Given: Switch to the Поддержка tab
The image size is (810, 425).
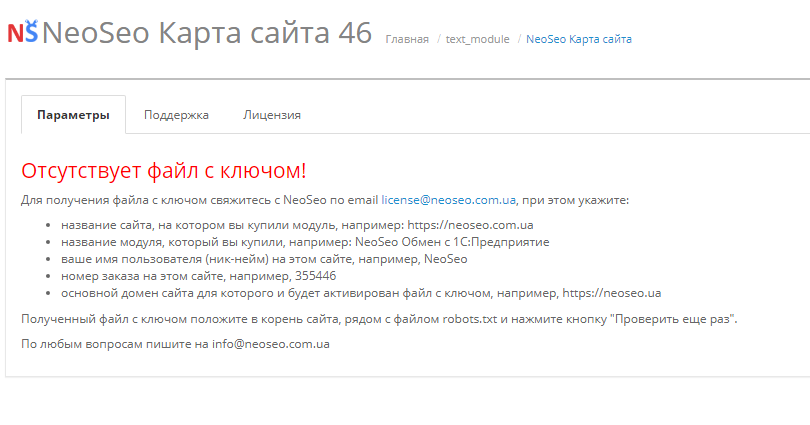Looking at the screenshot, I should [176, 115].
